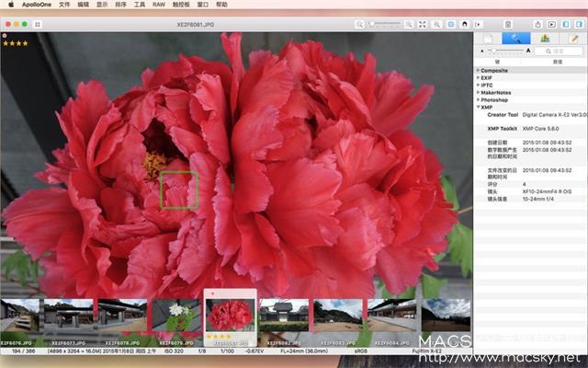Image resolution: width=588 pixels, height=368 pixels.
Task: Start slideshow with the play icon
Action: pos(551,25)
